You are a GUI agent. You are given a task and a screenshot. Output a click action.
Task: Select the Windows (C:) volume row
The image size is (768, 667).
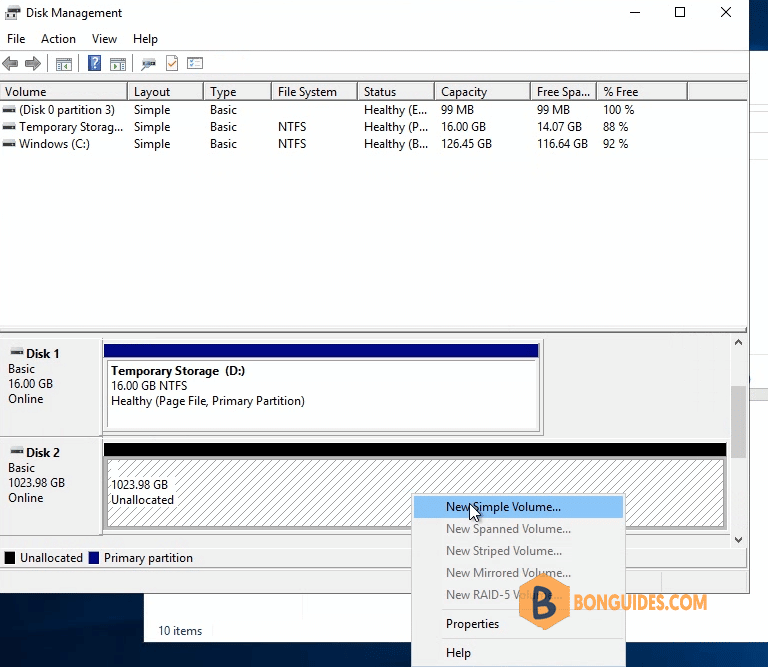[x=55, y=144]
